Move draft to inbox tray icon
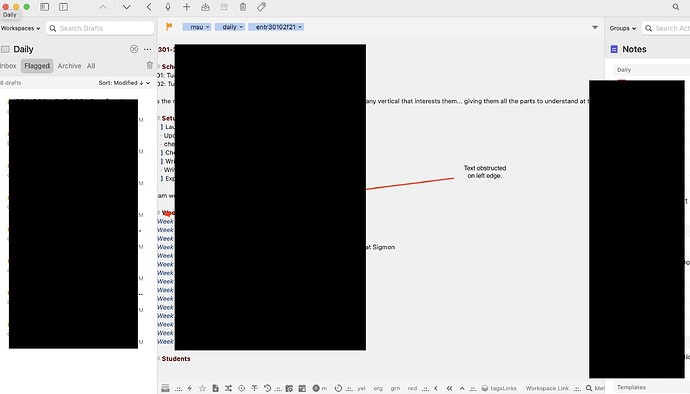 pyautogui.click(x=205, y=7)
